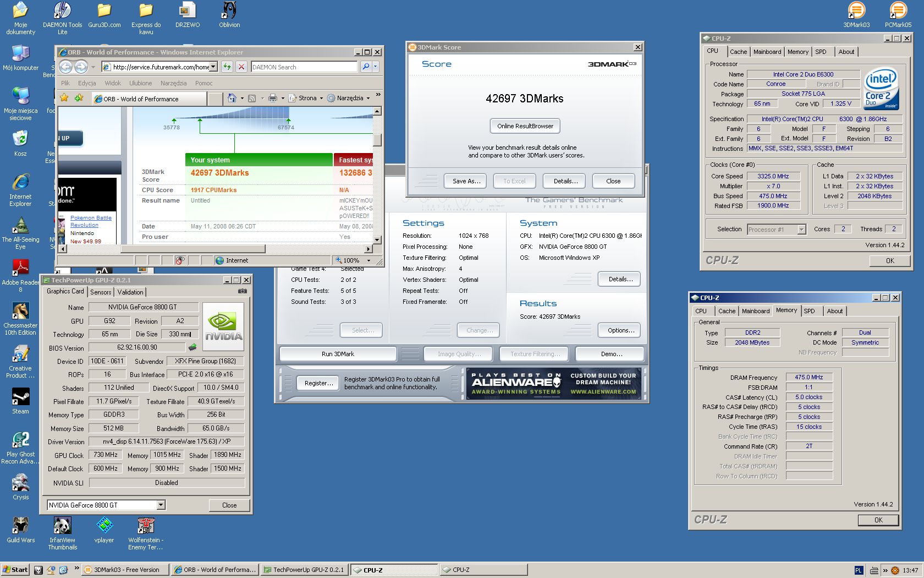This screenshot has height=578, width=924.
Task: Click the GPU-Z camera screenshot icon
Action: coord(242,291)
